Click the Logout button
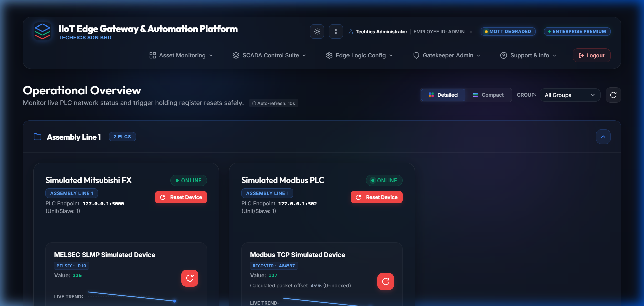 click(x=592, y=55)
